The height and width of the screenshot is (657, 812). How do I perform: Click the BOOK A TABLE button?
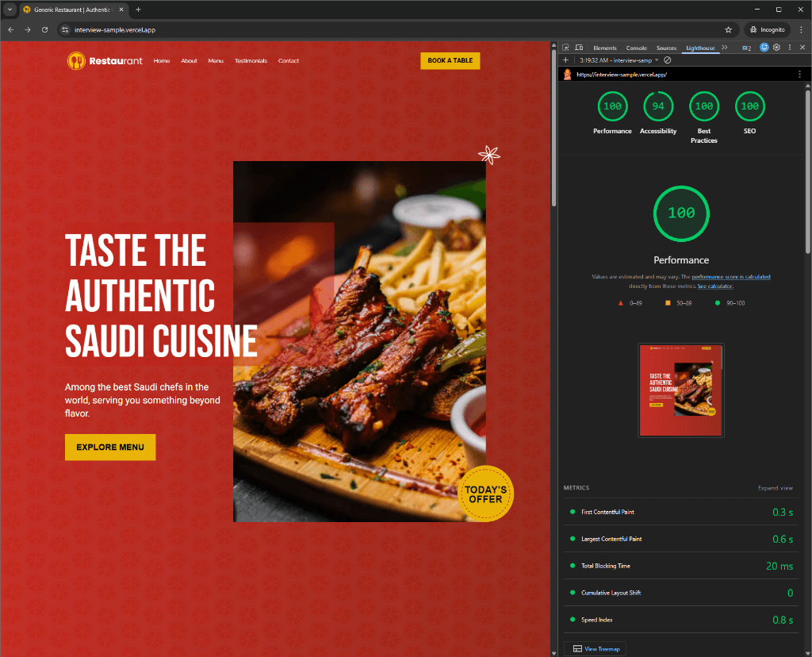pos(450,60)
